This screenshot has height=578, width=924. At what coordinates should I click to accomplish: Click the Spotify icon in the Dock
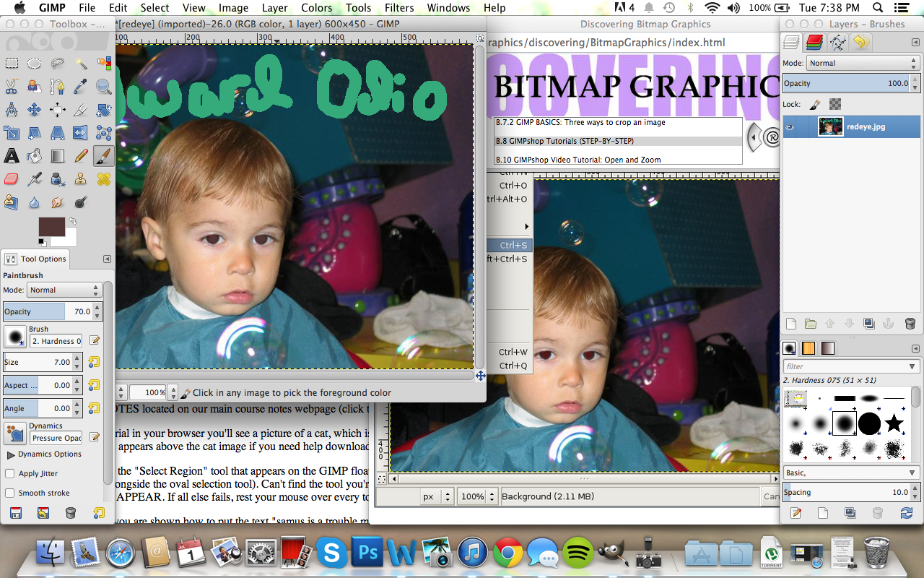pos(577,553)
